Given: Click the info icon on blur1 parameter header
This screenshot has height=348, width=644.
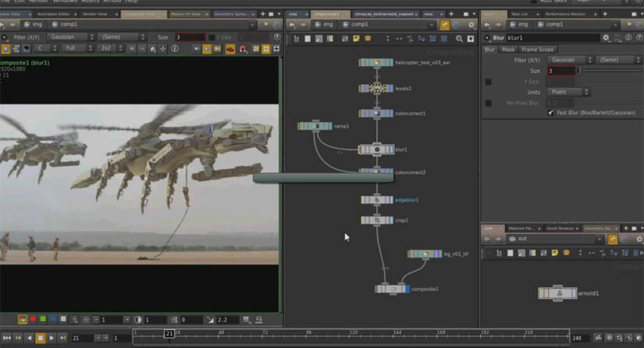Looking at the screenshot, I should point(629,38).
